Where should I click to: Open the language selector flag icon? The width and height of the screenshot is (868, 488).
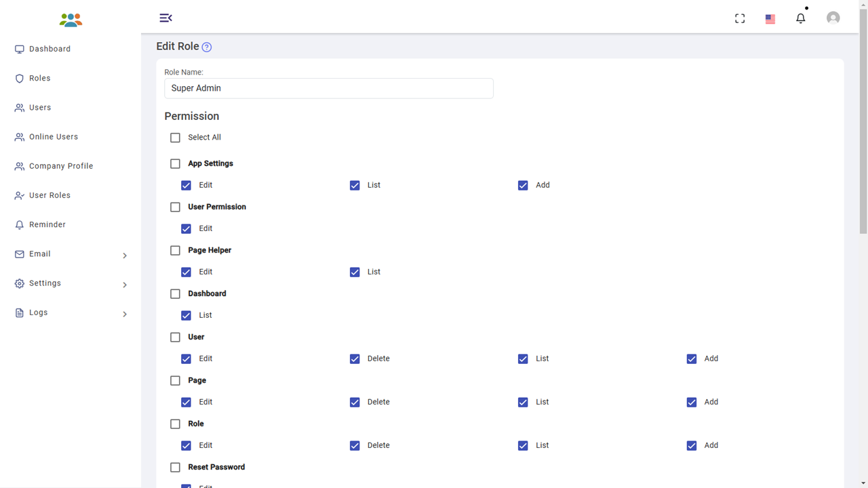[x=770, y=19]
